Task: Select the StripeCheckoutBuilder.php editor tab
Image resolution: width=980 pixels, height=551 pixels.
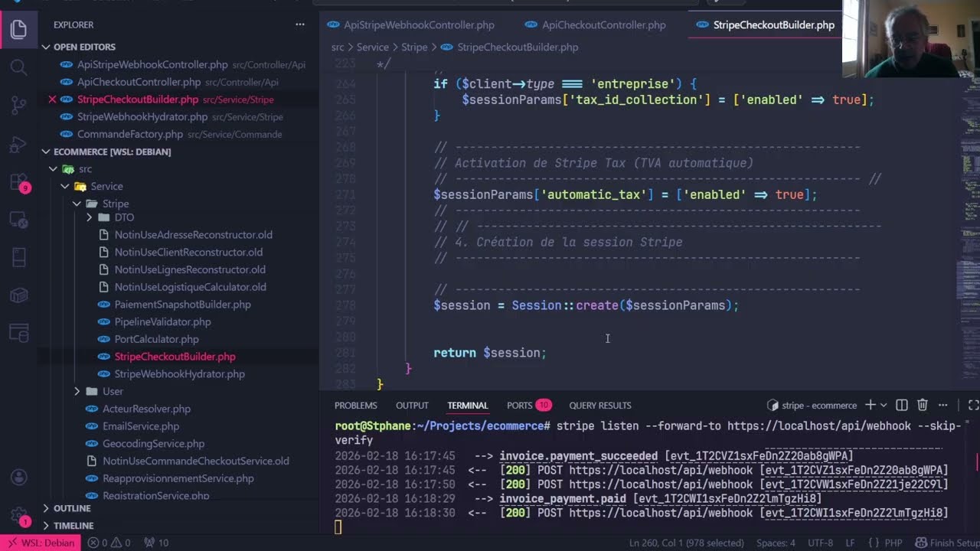Action: 766,24
